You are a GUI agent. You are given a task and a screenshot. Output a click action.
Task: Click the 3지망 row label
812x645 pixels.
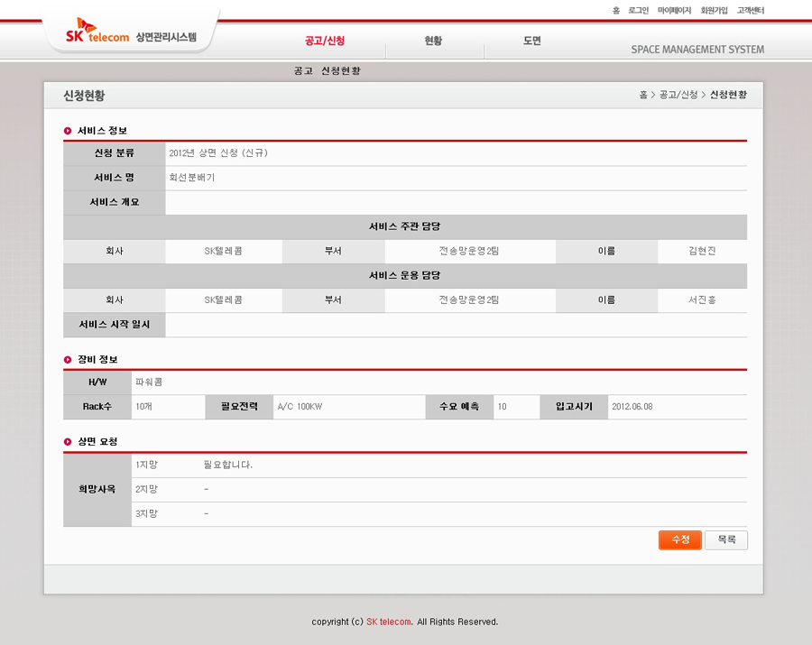146,513
